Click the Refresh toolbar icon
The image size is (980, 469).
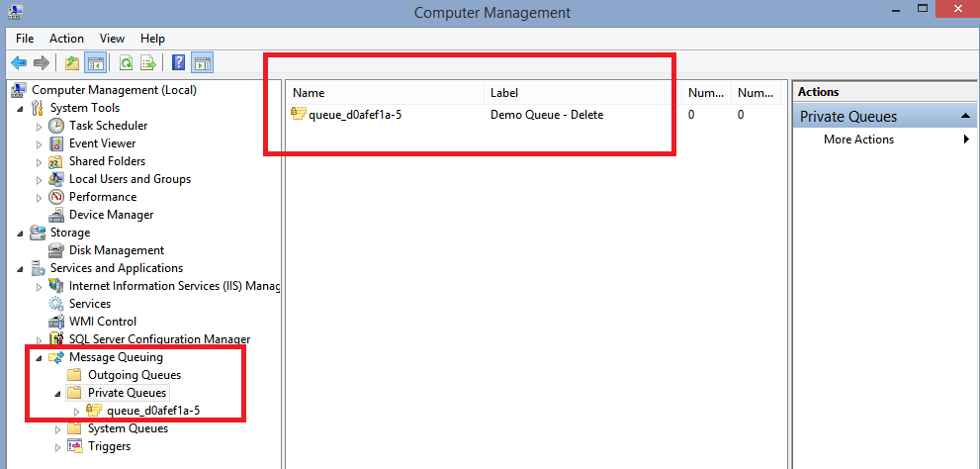pos(126,63)
